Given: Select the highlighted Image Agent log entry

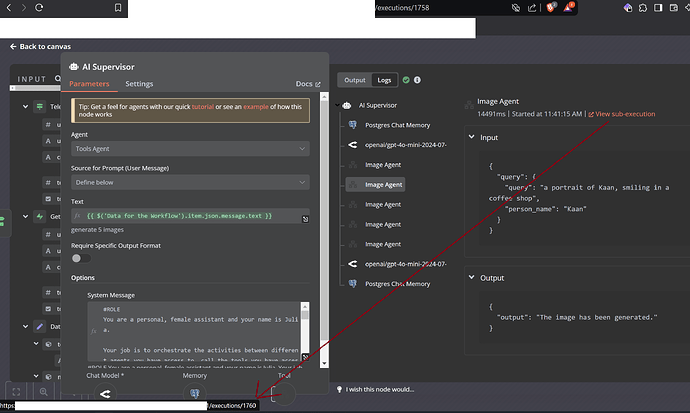Looking at the screenshot, I should [376, 185].
